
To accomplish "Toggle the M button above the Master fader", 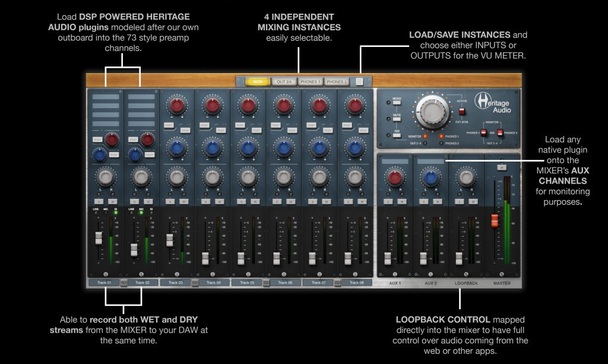I will tap(502, 167).
